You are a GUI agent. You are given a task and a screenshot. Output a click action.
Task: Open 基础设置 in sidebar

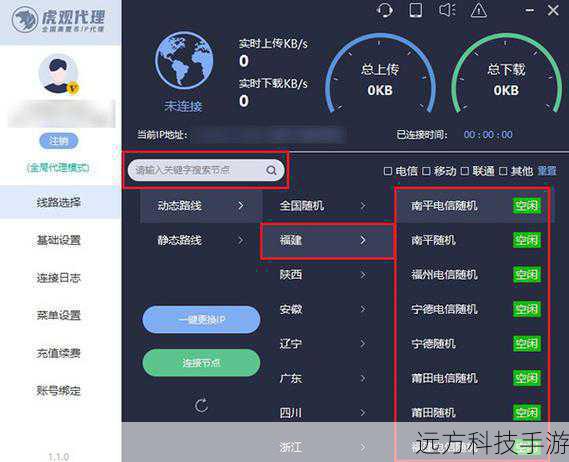(60, 240)
